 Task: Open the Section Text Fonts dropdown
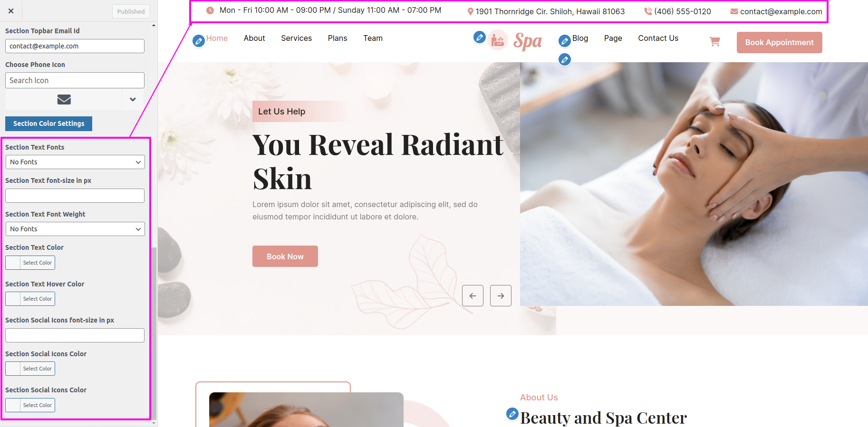coord(75,162)
